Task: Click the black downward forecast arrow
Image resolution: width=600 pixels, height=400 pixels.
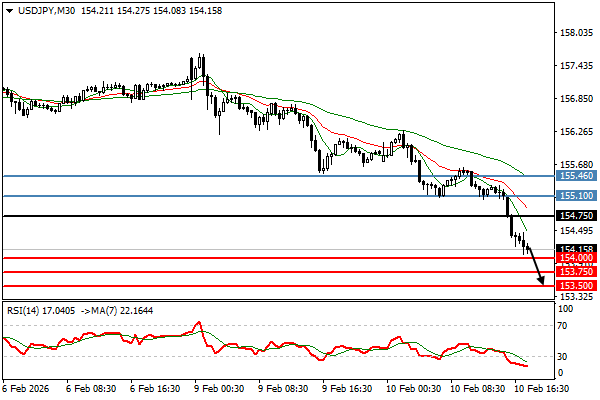Action: (537, 267)
